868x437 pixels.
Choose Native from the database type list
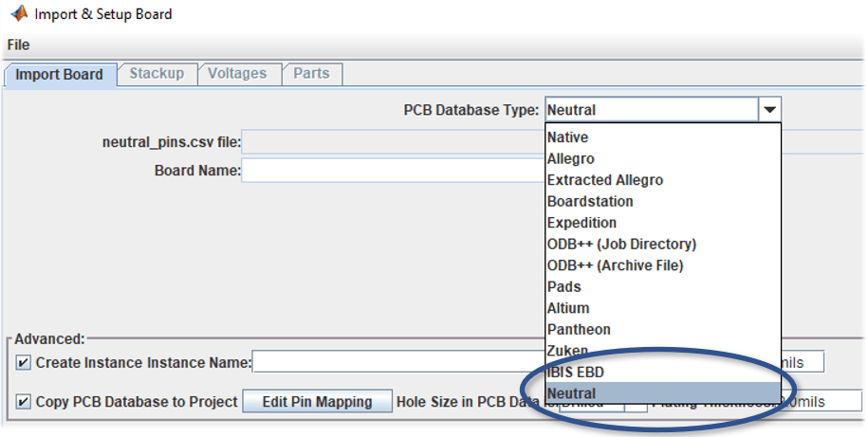[567, 137]
